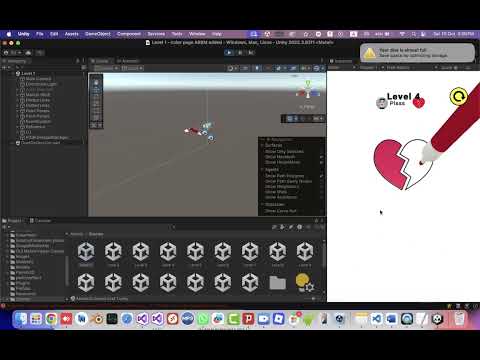Viewport: 480px width, 360px height.
Task: Toggle the Hierarchy panel lock icon
Action: click(x=77, y=61)
